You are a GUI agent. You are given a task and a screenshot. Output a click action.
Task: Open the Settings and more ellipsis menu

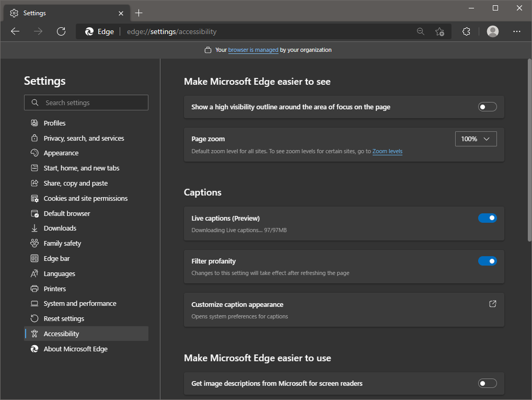[517, 31]
